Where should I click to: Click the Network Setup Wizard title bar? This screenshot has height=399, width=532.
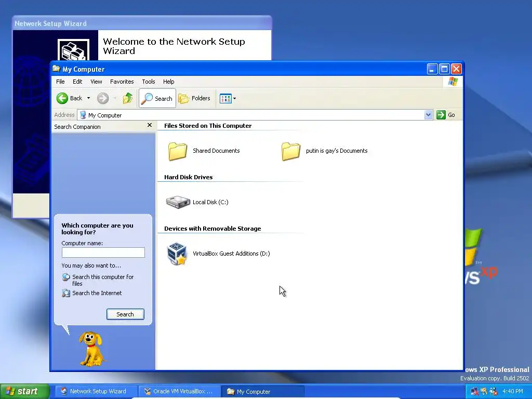point(142,23)
